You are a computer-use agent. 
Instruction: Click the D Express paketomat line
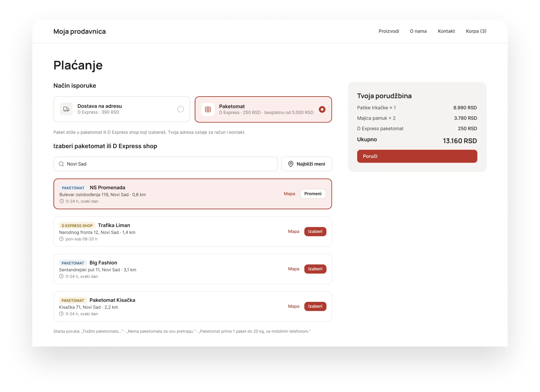click(417, 129)
